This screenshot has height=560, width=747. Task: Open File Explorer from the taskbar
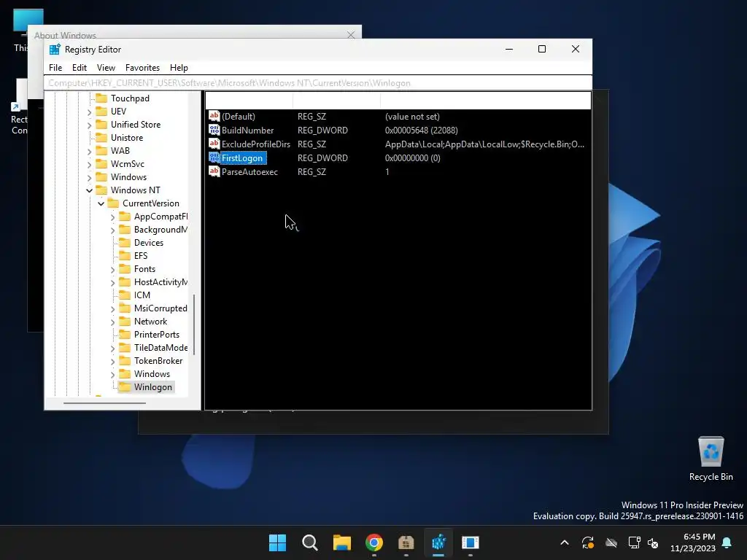pyautogui.click(x=342, y=542)
